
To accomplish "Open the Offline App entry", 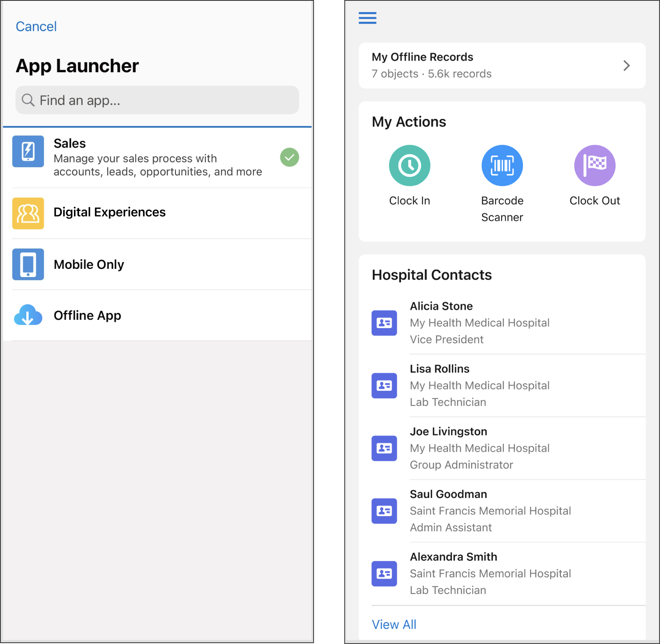I will pos(87,316).
